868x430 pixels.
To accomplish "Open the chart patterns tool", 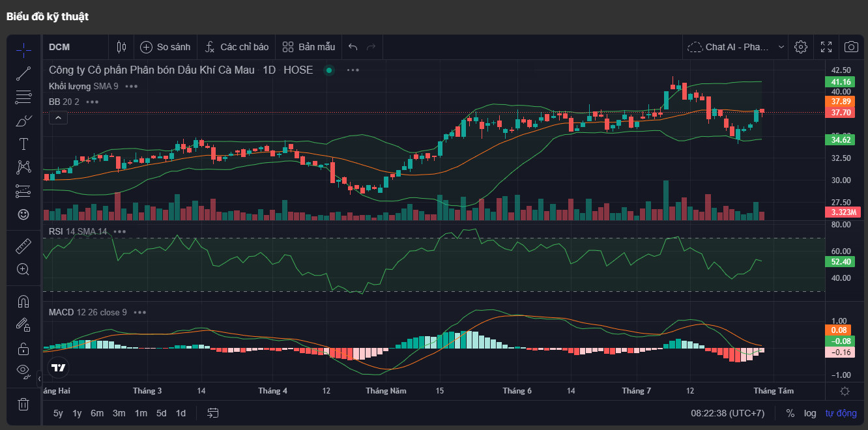I will [x=23, y=167].
